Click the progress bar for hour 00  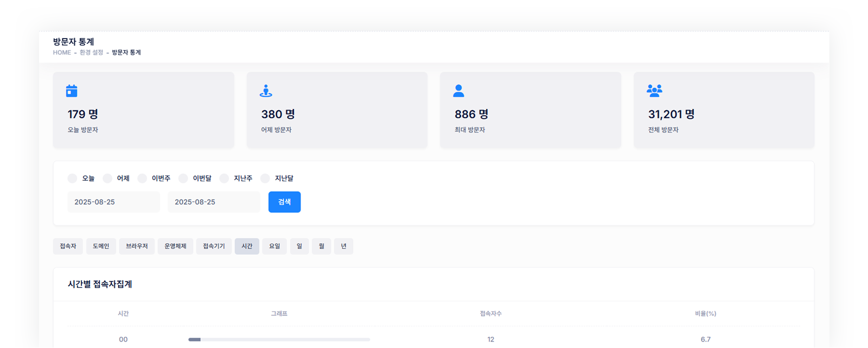click(x=279, y=340)
